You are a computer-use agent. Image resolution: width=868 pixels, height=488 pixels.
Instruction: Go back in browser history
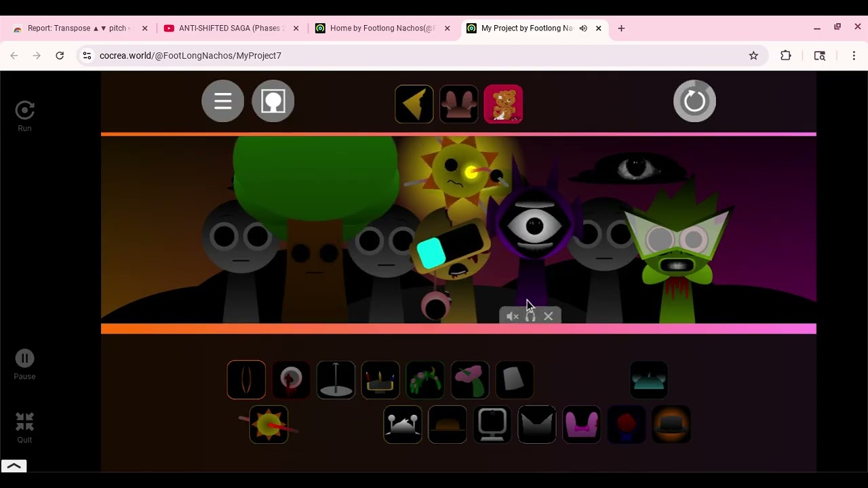point(14,56)
